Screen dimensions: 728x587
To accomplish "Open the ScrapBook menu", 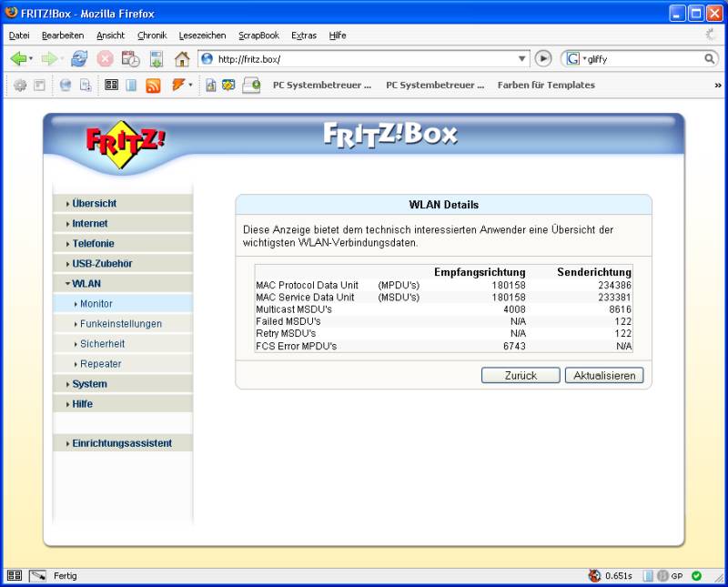I will pos(258,35).
